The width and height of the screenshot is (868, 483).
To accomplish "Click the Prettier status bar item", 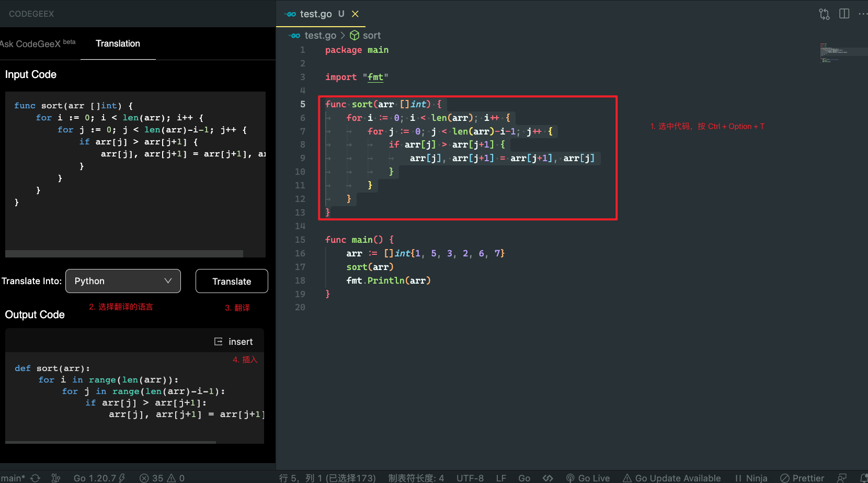I will (802, 478).
